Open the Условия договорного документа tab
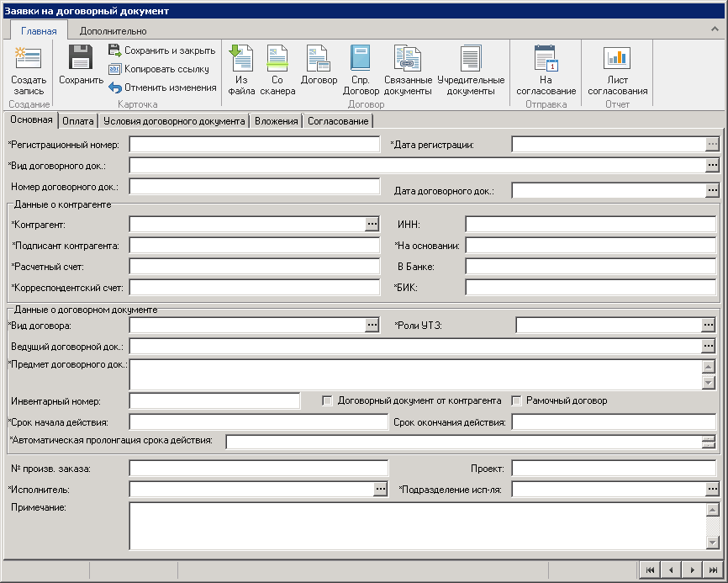The height and width of the screenshot is (583, 728). (174, 121)
